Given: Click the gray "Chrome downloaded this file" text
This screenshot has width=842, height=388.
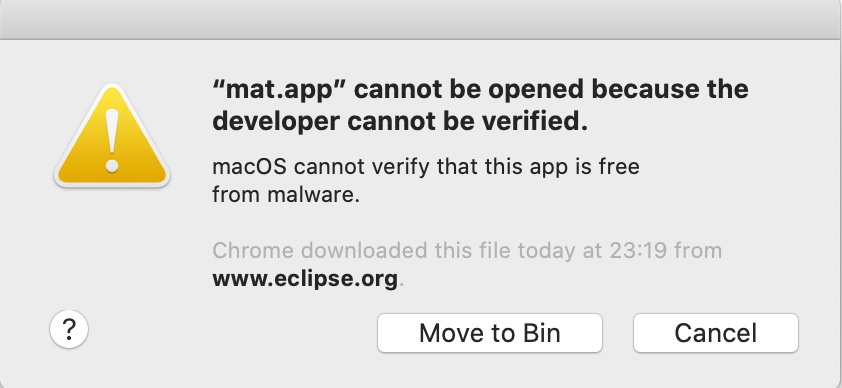Looking at the screenshot, I should tap(467, 251).
